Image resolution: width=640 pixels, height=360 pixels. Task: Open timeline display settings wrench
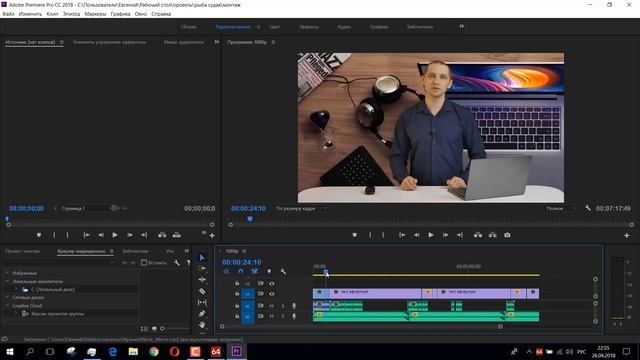283,271
